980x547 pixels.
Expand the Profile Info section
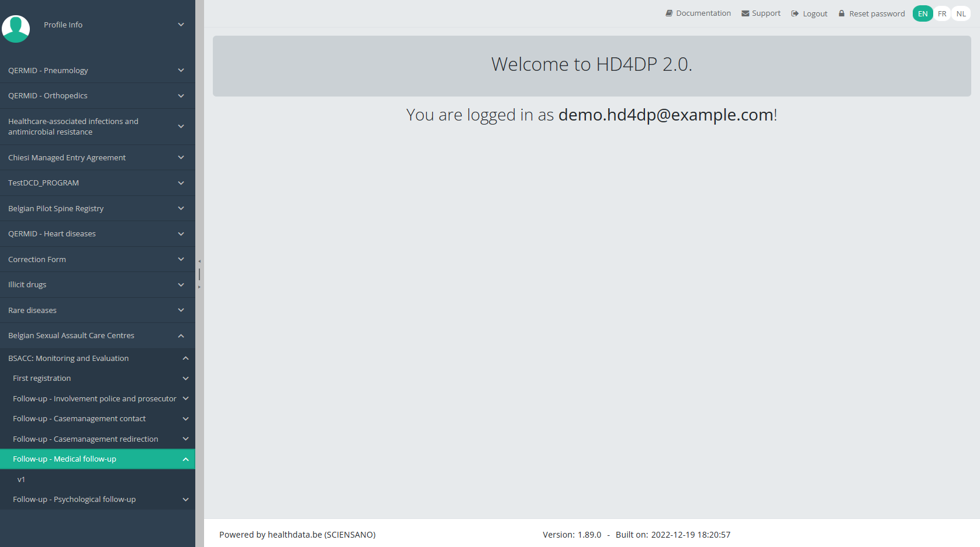click(x=181, y=25)
